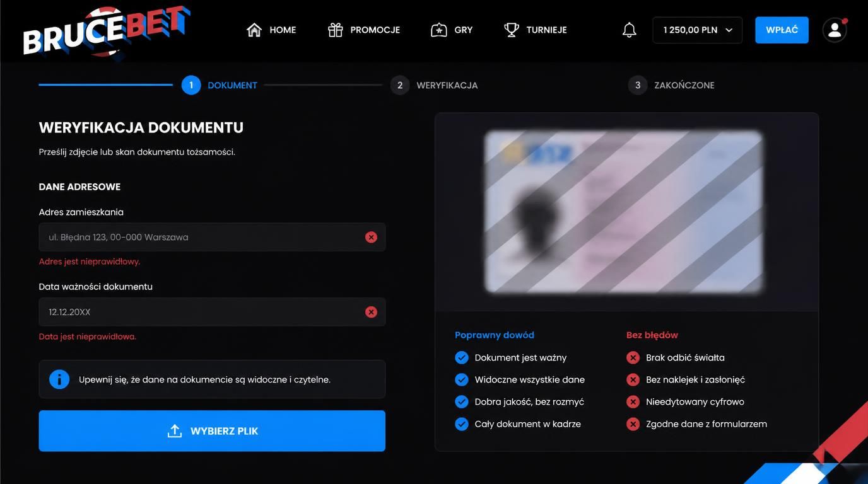Click the 'WERYFIKACJA DOKUMENTU' heading
Screen dimensions: 868x484
[141, 127]
